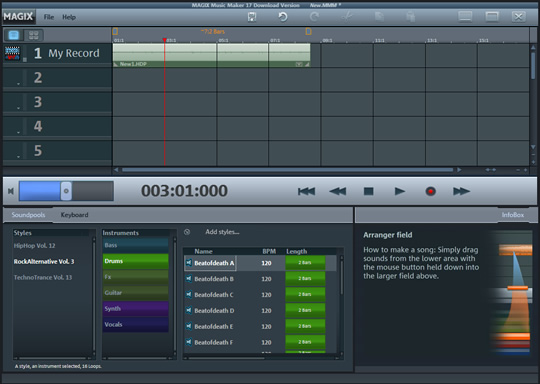Image resolution: width=540 pixels, height=384 pixels.
Task: Open the File menu
Action: [49, 17]
